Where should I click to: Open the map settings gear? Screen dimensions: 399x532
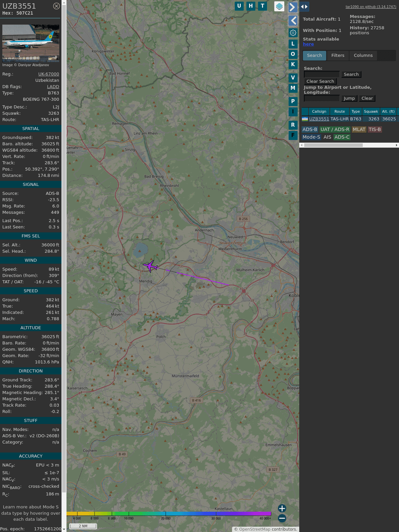click(x=293, y=33)
